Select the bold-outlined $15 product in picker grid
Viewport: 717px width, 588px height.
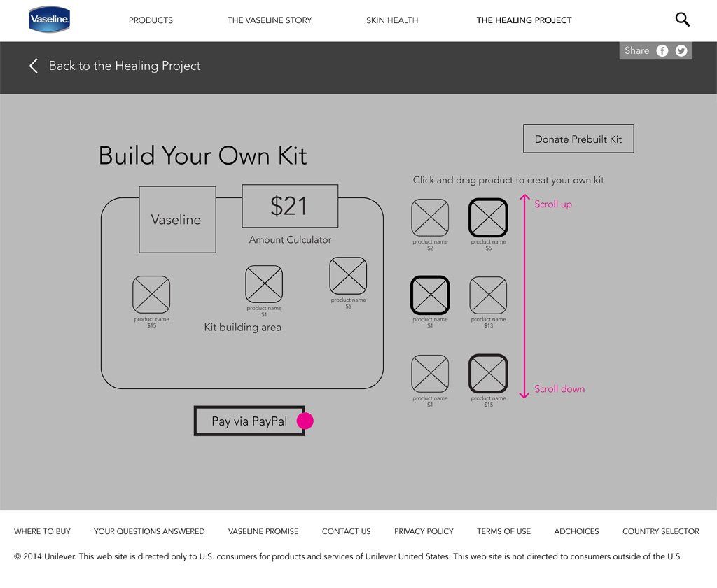488,374
